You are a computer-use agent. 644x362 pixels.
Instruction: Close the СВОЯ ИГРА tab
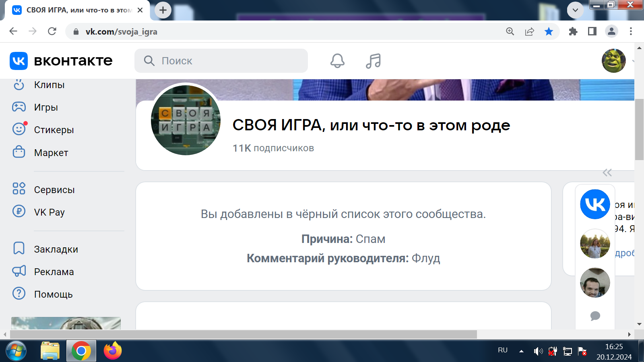pos(140,10)
